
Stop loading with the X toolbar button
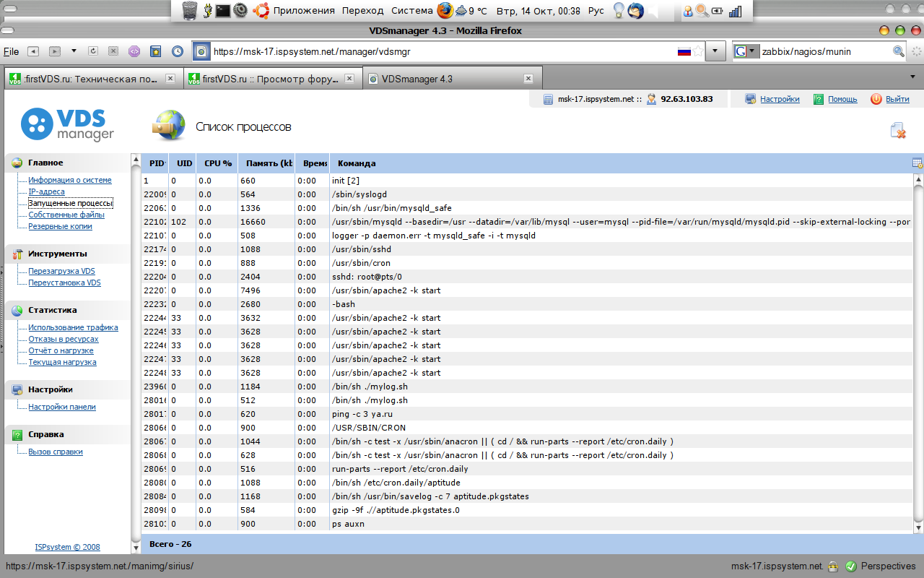click(113, 51)
